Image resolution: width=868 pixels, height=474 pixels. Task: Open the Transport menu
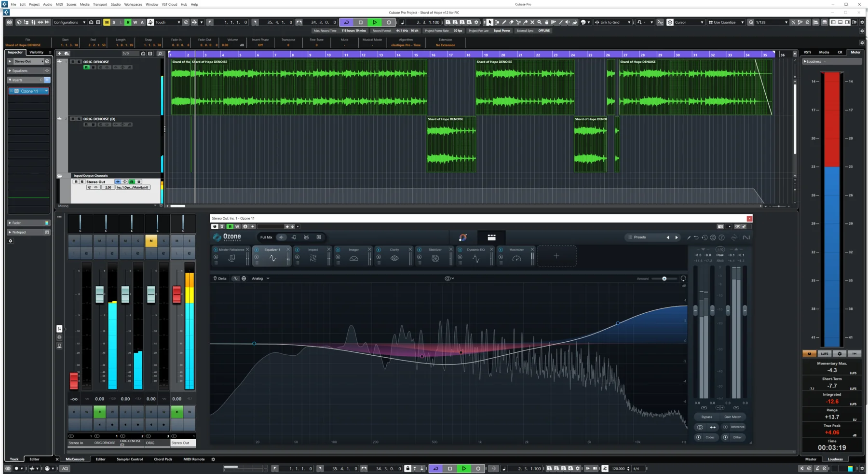tap(100, 4)
